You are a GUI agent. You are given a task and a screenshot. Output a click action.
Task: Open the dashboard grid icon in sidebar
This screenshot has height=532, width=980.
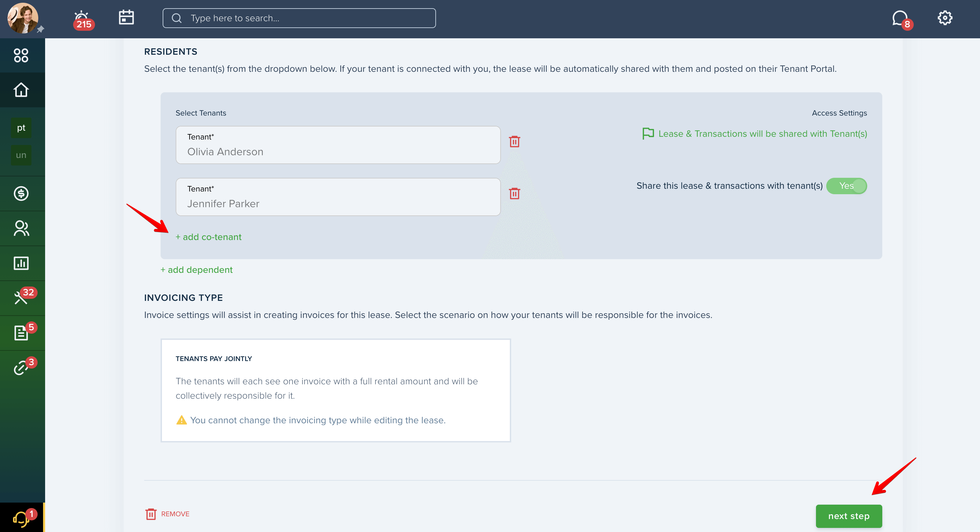pos(21,55)
